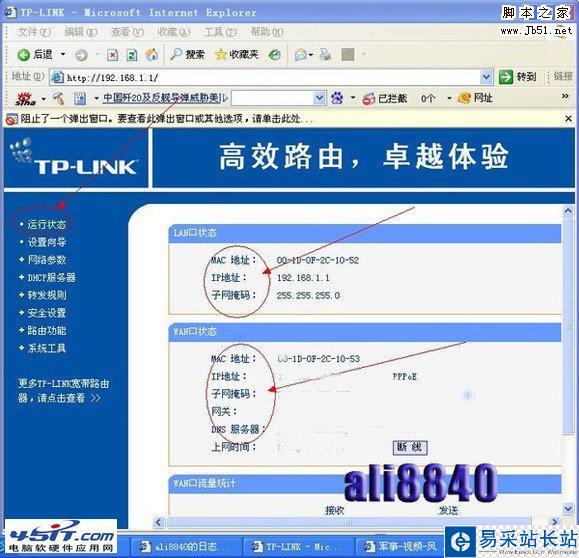
Task: Expand 安全设置 in router menu
Action: (x=47, y=313)
